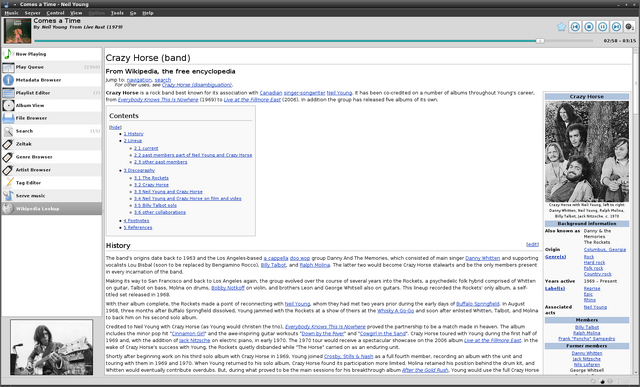Click the Crazy Horse band photo in the infobox

coord(587,151)
